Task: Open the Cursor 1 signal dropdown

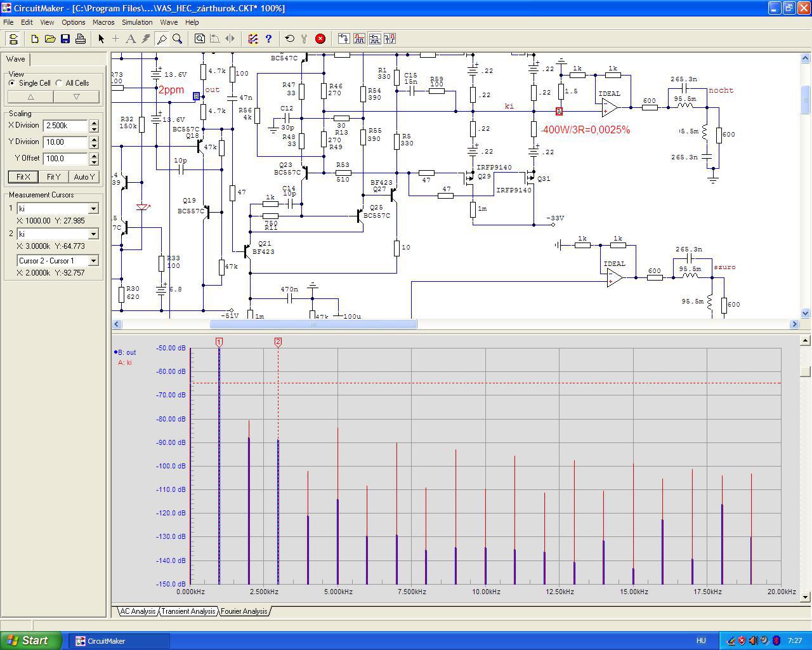Action: (x=93, y=209)
